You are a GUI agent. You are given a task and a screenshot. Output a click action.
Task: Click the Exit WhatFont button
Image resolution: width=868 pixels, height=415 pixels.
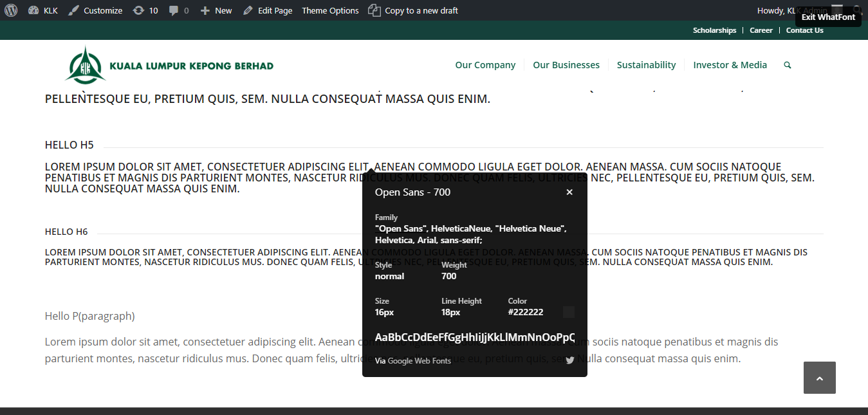pyautogui.click(x=828, y=17)
